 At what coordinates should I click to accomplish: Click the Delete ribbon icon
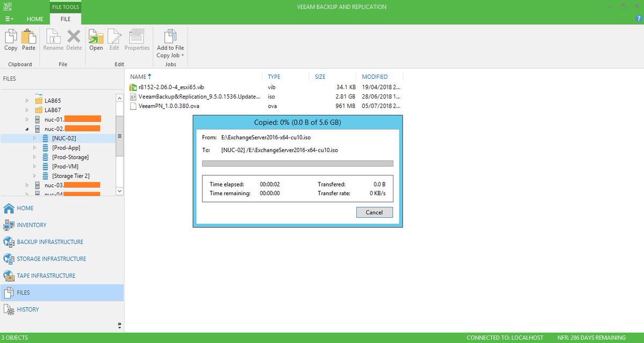74,40
